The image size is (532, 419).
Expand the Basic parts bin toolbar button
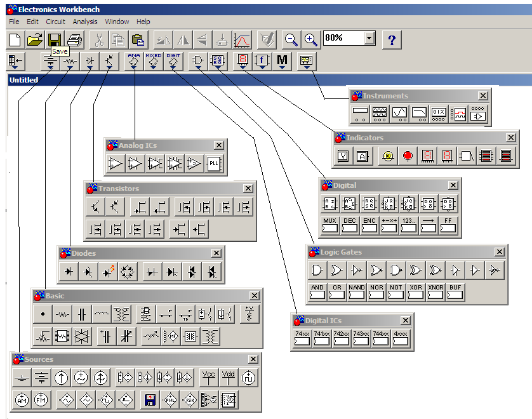[70, 62]
